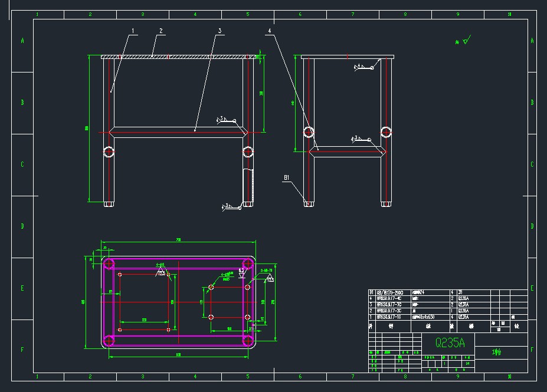Select the magenta top-left corner hole in plan view
547x392 pixels.
109,263
